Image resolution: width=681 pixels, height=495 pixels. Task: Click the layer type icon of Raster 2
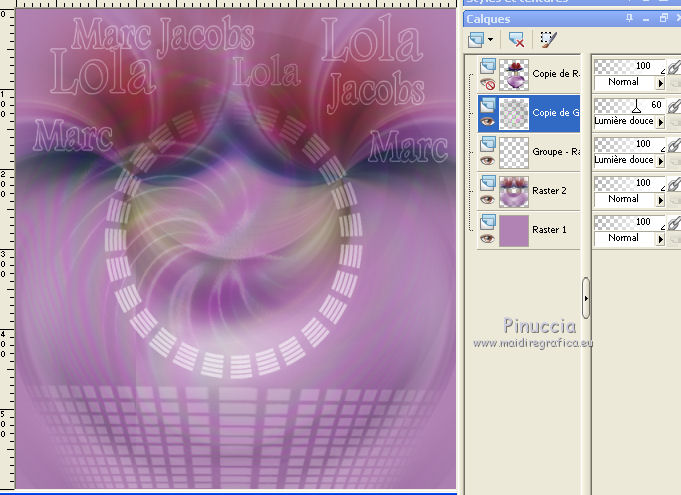click(488, 183)
